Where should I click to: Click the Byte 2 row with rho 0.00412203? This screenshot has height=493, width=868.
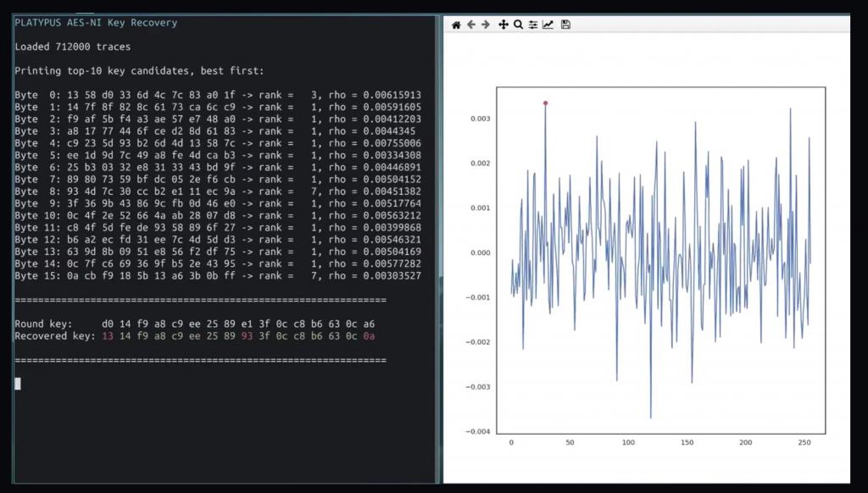click(x=218, y=119)
